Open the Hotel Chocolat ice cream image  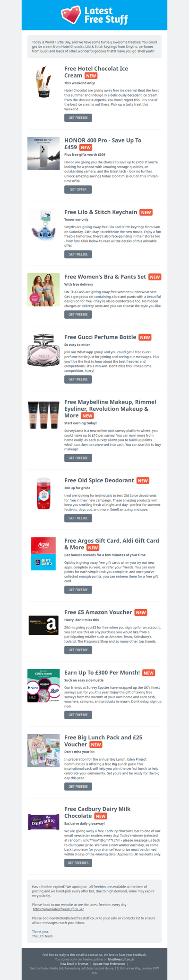(43, 81)
